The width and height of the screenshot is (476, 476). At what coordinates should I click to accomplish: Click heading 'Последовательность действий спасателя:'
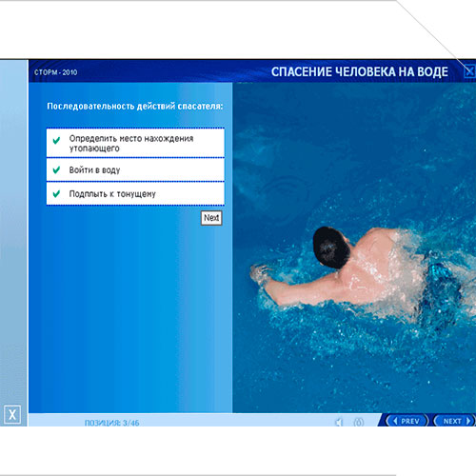click(x=135, y=106)
